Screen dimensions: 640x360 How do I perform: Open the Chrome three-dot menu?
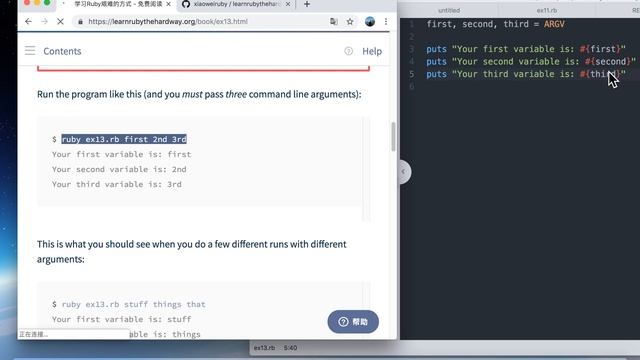(386, 22)
